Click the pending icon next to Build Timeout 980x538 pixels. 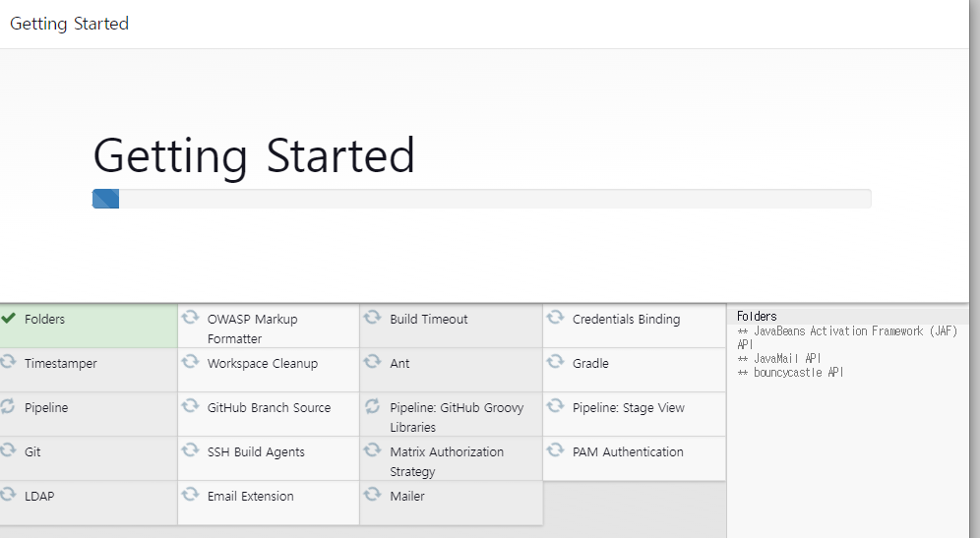(373, 318)
